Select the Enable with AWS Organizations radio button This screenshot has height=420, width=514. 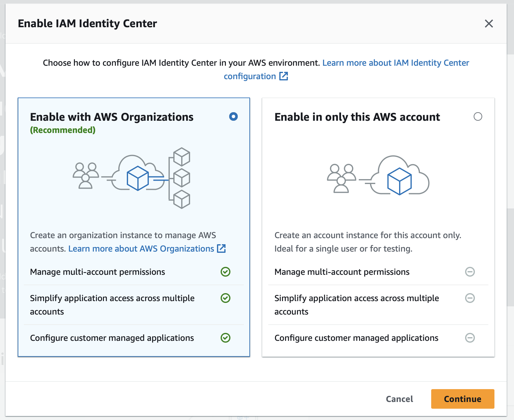[233, 116]
